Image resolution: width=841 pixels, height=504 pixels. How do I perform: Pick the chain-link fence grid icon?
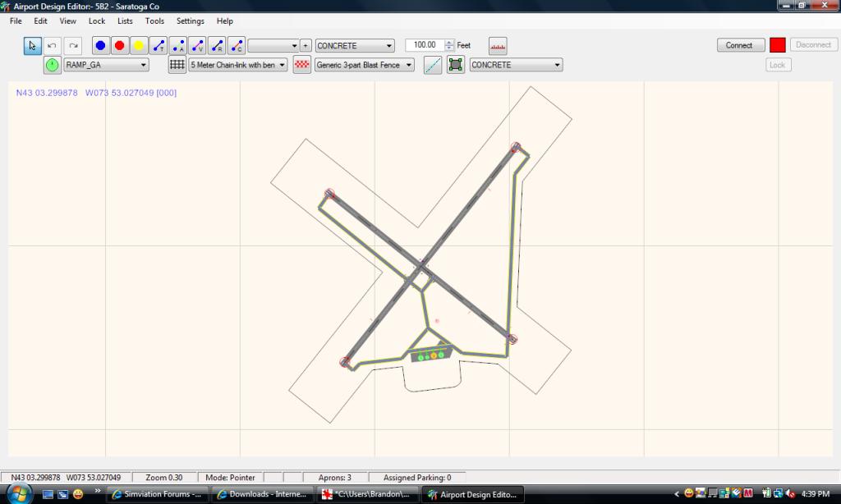coord(177,65)
